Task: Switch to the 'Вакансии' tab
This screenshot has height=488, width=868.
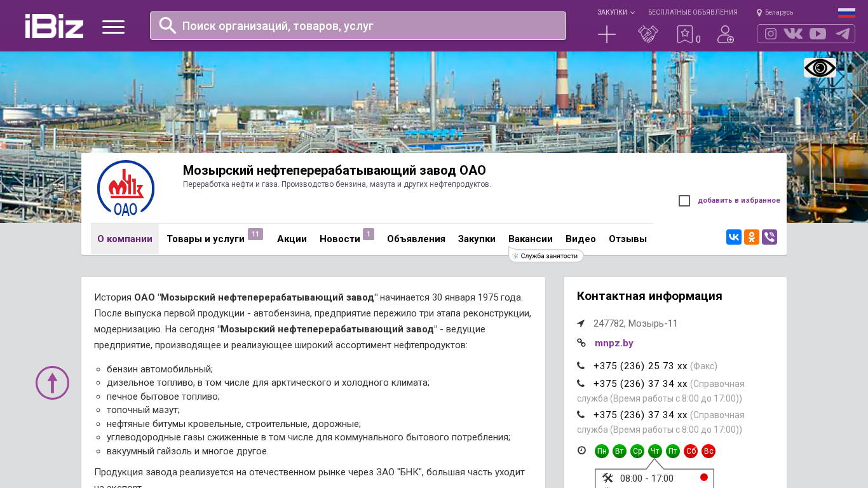Action: click(x=531, y=239)
